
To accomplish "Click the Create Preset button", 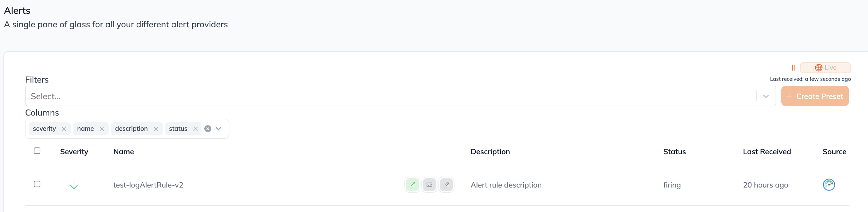I will pyautogui.click(x=815, y=96).
